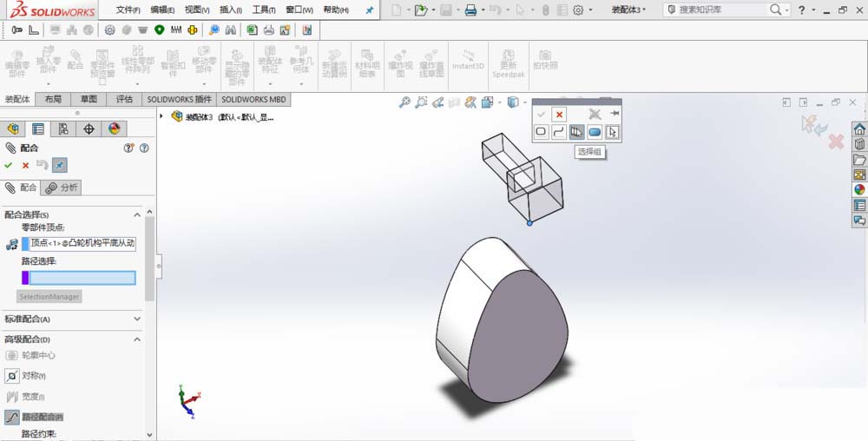Expand the 标准配合(A) section

point(137,319)
